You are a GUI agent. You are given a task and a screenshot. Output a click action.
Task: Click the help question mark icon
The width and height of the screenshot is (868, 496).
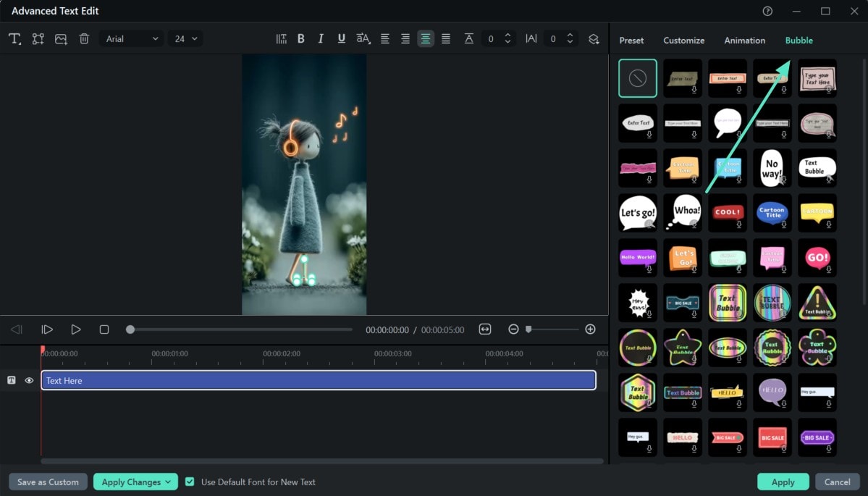pyautogui.click(x=767, y=11)
